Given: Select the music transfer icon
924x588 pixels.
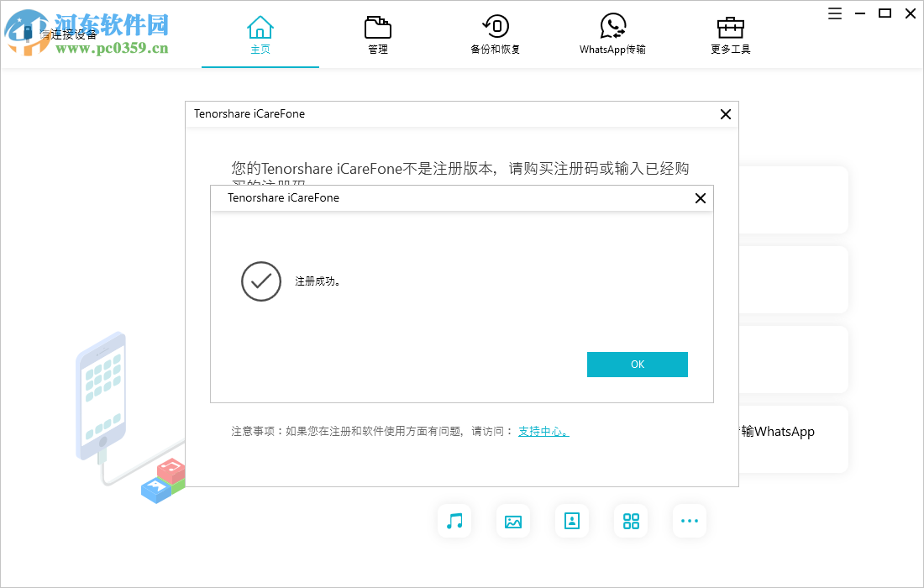Looking at the screenshot, I should 454,521.
